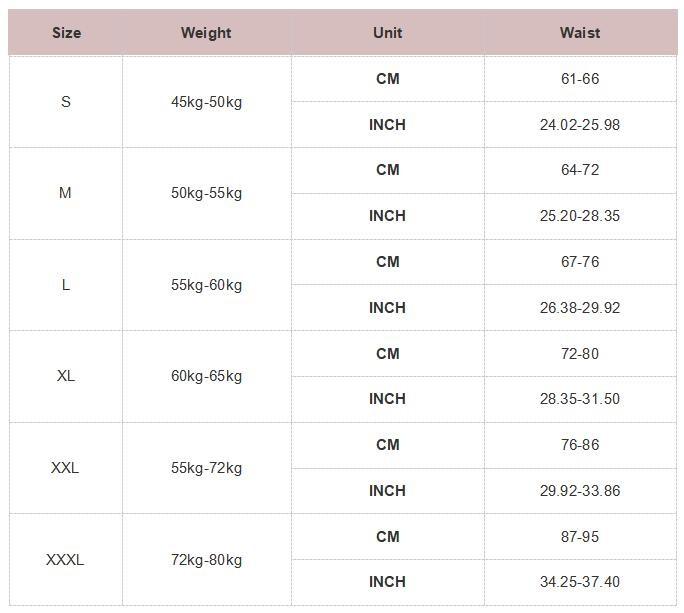Select the size XXL cell
Screen dimensions: 684x613
(x=66, y=468)
